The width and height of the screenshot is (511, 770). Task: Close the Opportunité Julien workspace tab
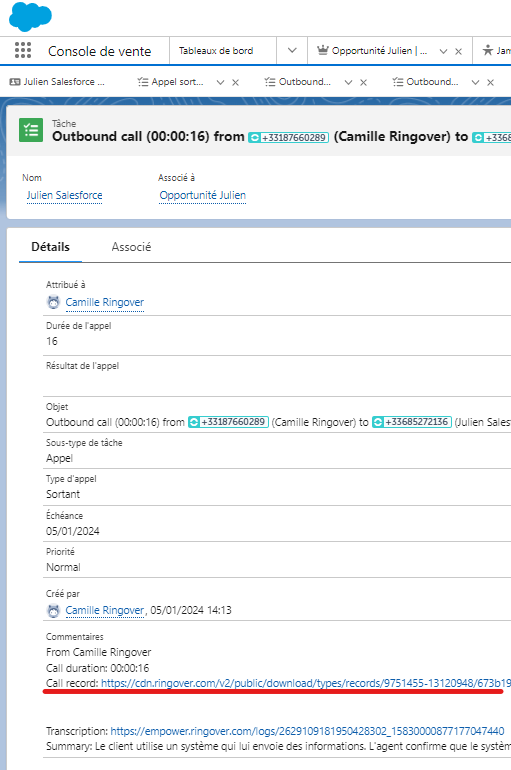(x=458, y=51)
